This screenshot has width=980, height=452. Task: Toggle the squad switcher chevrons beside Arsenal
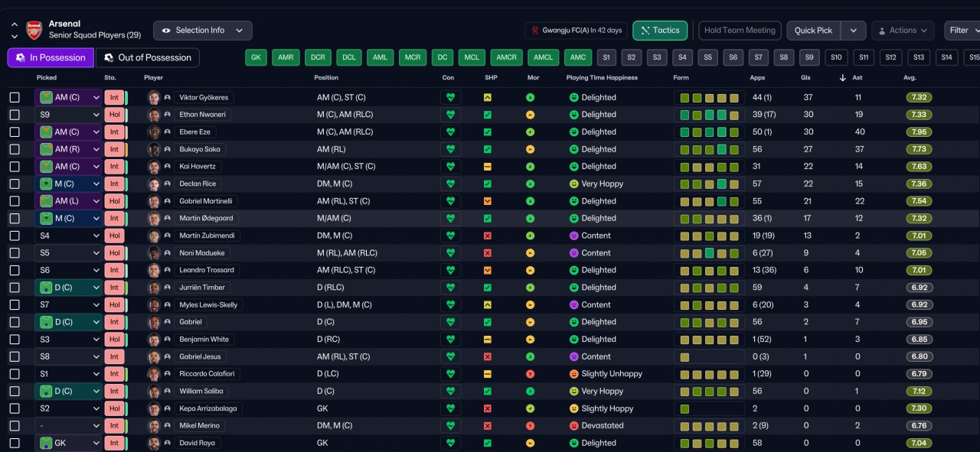click(14, 31)
